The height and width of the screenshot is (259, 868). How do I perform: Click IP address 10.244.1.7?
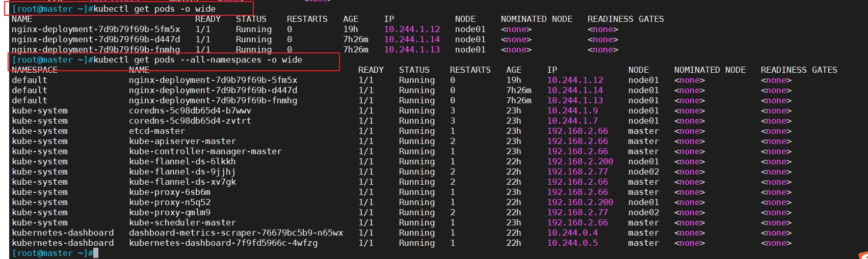tap(572, 121)
